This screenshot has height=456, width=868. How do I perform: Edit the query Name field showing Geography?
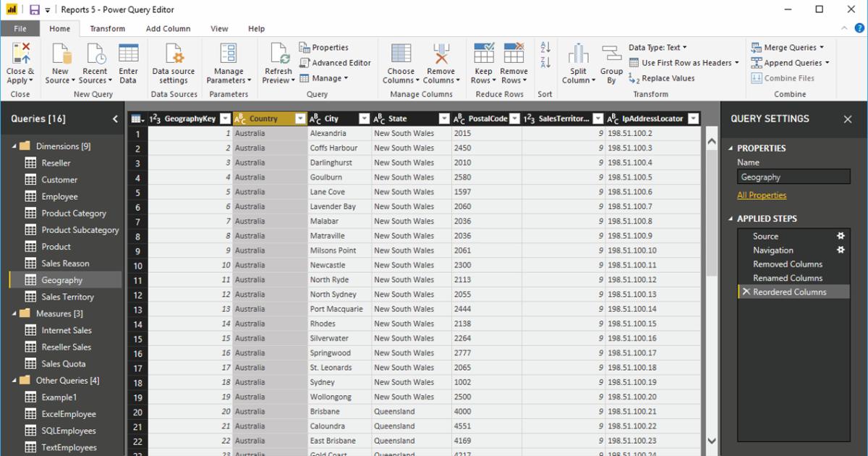point(793,176)
